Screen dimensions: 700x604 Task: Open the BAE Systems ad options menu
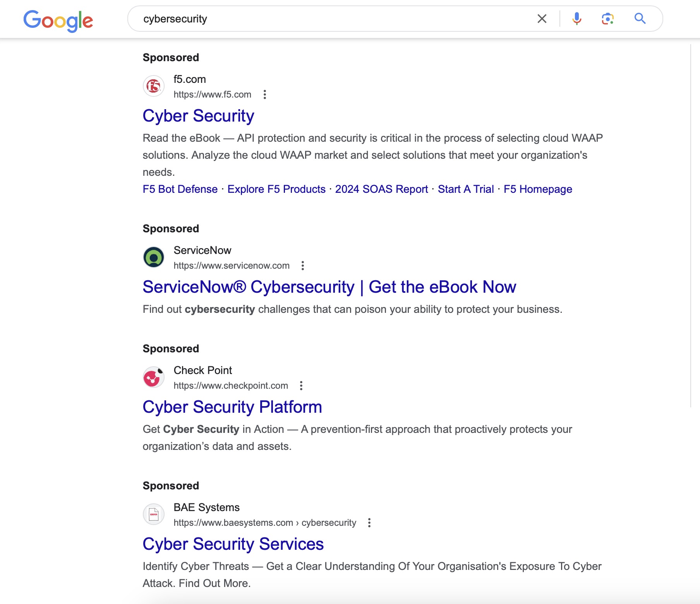point(369,522)
